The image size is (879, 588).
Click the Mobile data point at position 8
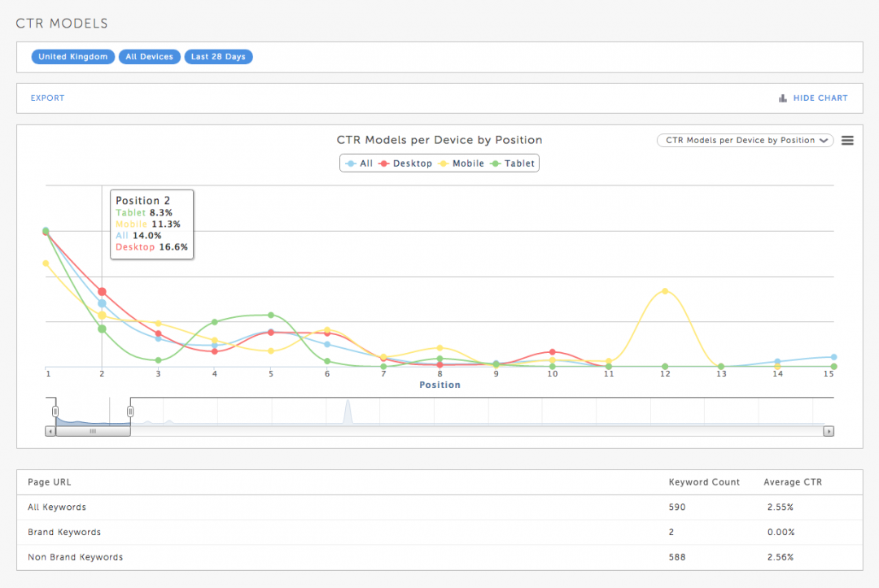(x=439, y=348)
